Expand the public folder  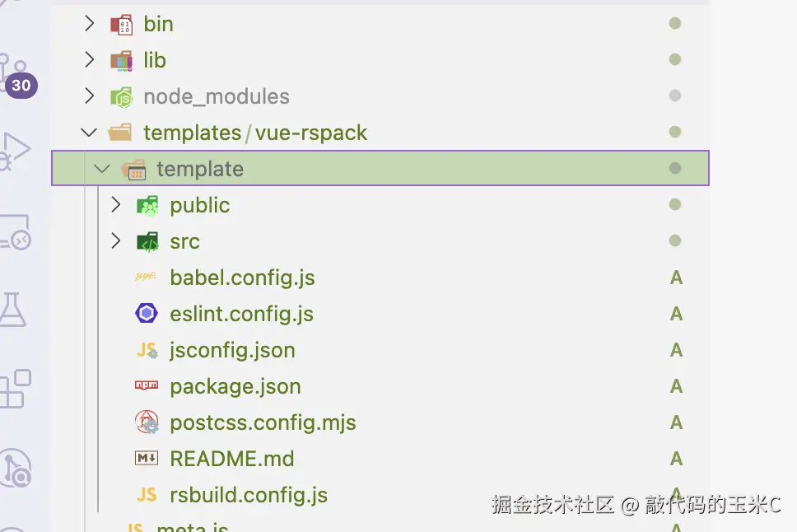[x=116, y=205]
